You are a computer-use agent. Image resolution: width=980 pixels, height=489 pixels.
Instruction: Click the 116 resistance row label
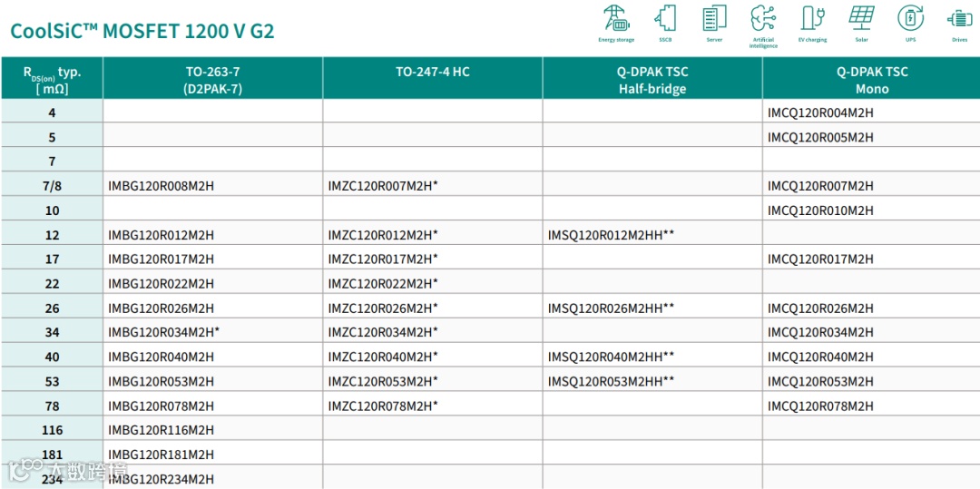tap(52, 430)
